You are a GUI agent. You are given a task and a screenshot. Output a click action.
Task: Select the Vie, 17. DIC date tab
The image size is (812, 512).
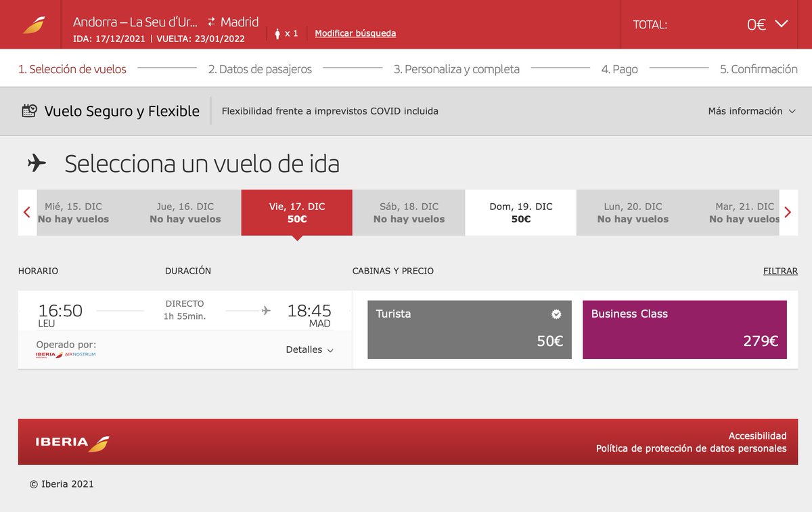tap(297, 213)
